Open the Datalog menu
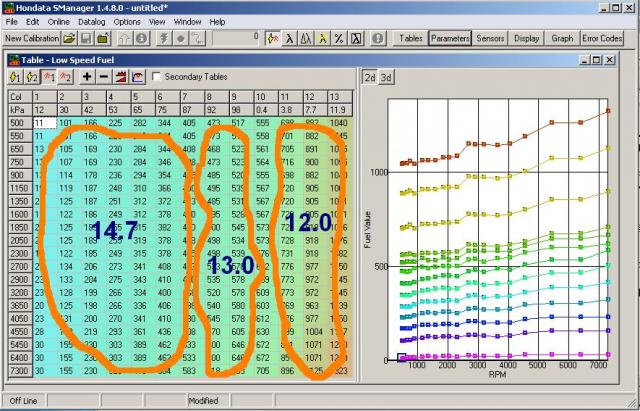 pyautogui.click(x=90, y=21)
